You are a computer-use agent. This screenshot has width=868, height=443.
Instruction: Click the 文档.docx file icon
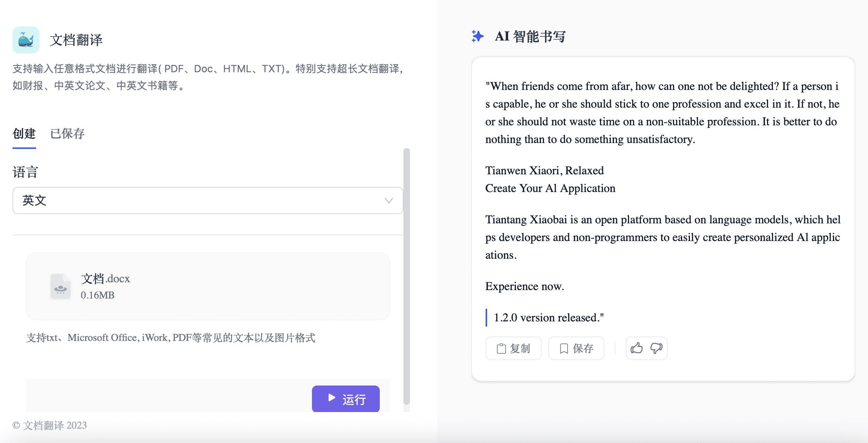click(60, 286)
